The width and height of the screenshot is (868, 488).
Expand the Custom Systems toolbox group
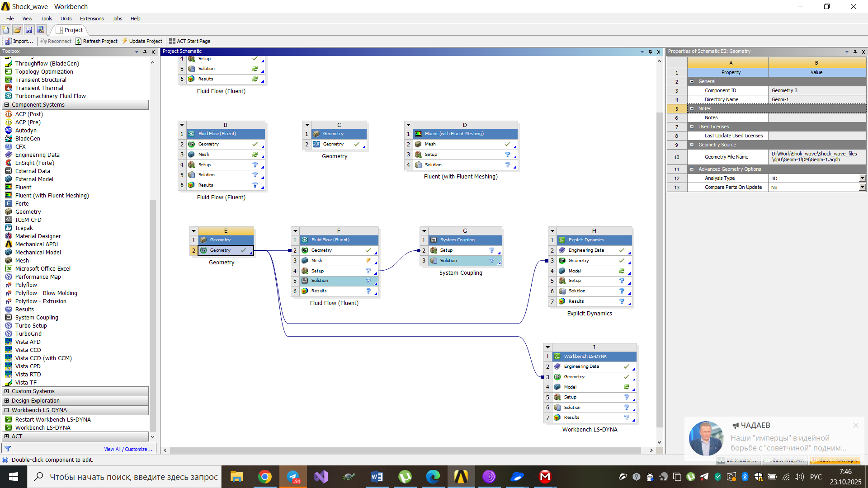click(7, 391)
